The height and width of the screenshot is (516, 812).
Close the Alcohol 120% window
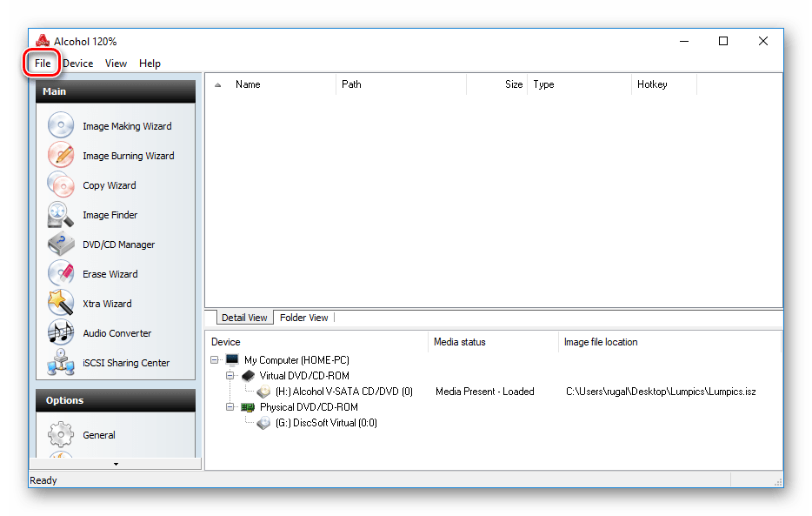point(763,41)
